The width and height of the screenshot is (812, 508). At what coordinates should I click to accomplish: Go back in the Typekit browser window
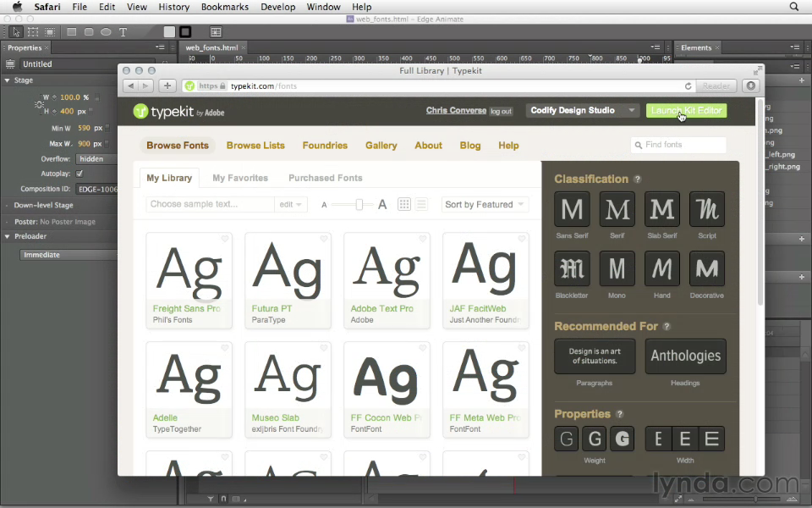[x=131, y=86]
